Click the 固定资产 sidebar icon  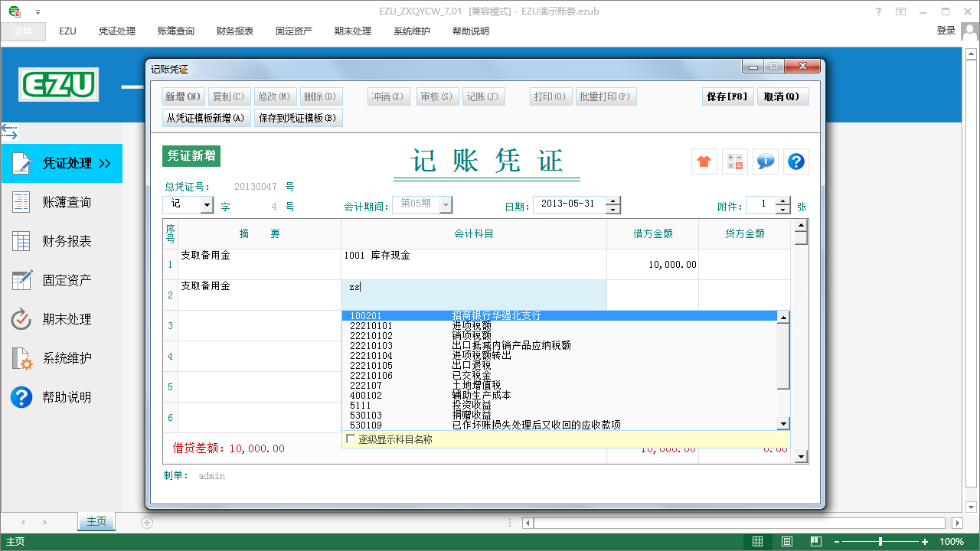[x=21, y=280]
